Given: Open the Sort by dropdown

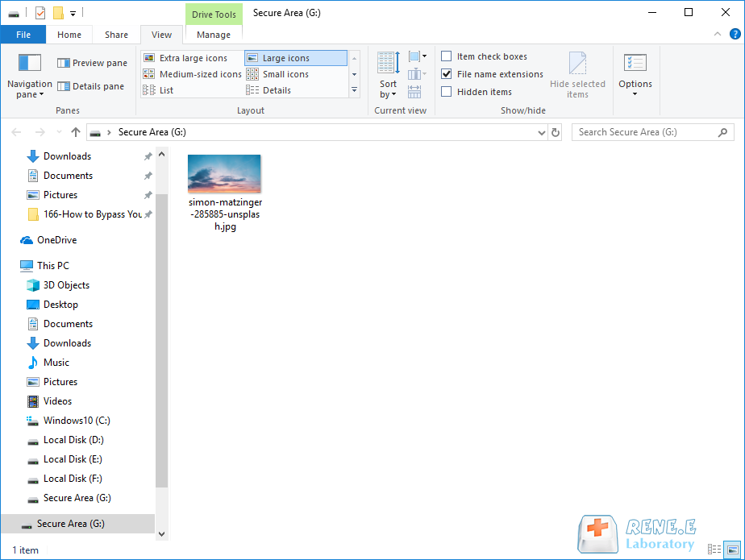Looking at the screenshot, I should [388, 87].
